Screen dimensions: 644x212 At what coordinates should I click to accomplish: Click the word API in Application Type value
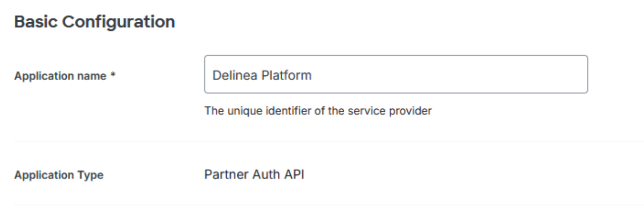tap(295, 175)
